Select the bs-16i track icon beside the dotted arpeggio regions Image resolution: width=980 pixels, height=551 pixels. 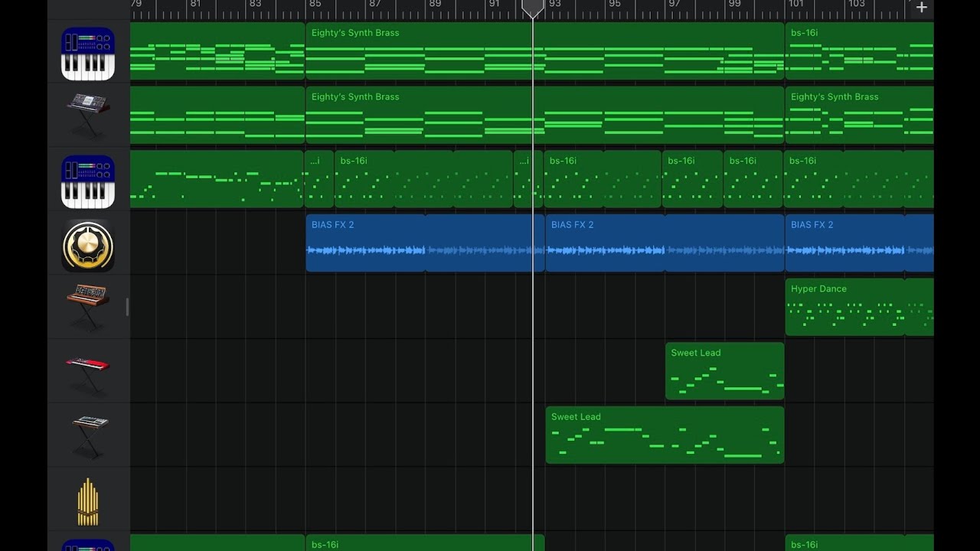(x=88, y=181)
